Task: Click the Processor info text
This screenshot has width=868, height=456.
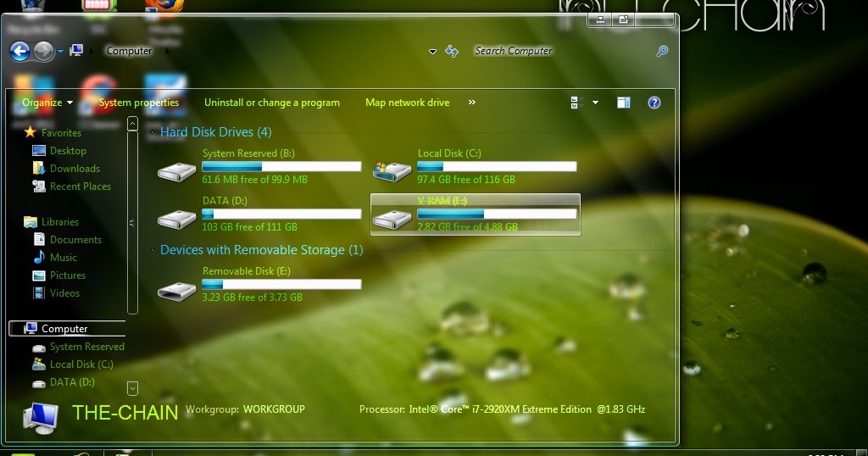Action: pyautogui.click(x=502, y=409)
